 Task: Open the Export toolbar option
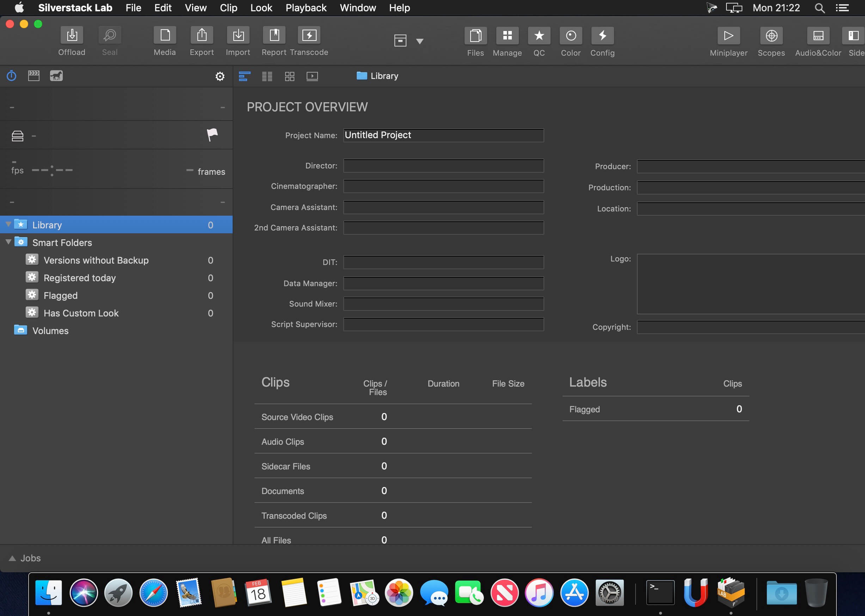click(202, 35)
